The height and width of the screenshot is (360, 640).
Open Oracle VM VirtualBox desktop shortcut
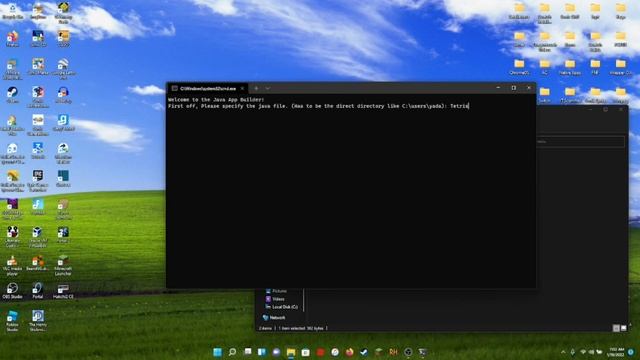[37, 237]
